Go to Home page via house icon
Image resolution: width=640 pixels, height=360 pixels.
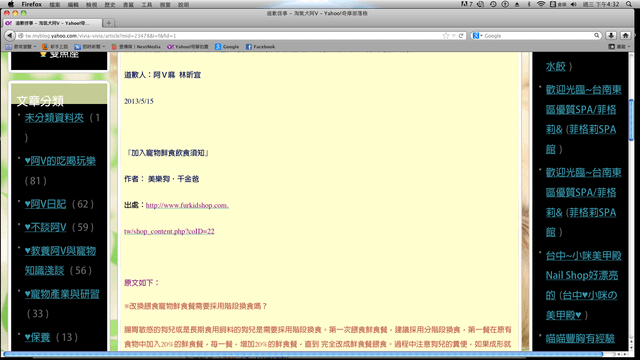(625, 36)
